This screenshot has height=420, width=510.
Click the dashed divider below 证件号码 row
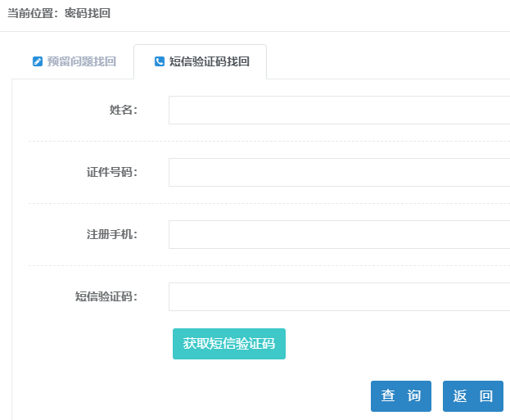point(269,203)
